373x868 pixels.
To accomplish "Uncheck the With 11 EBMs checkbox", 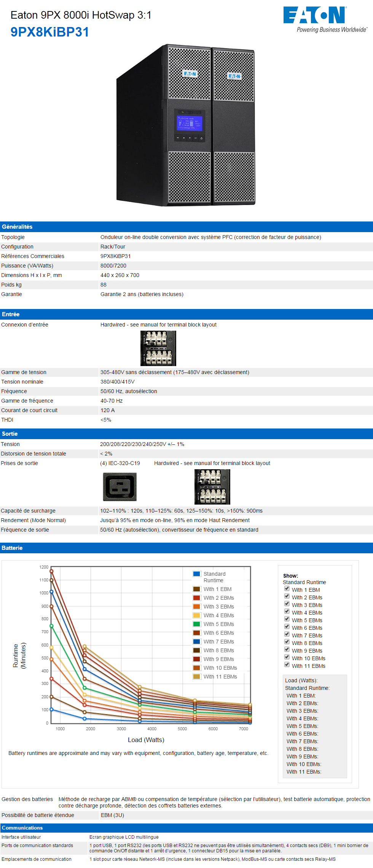I will (x=287, y=665).
